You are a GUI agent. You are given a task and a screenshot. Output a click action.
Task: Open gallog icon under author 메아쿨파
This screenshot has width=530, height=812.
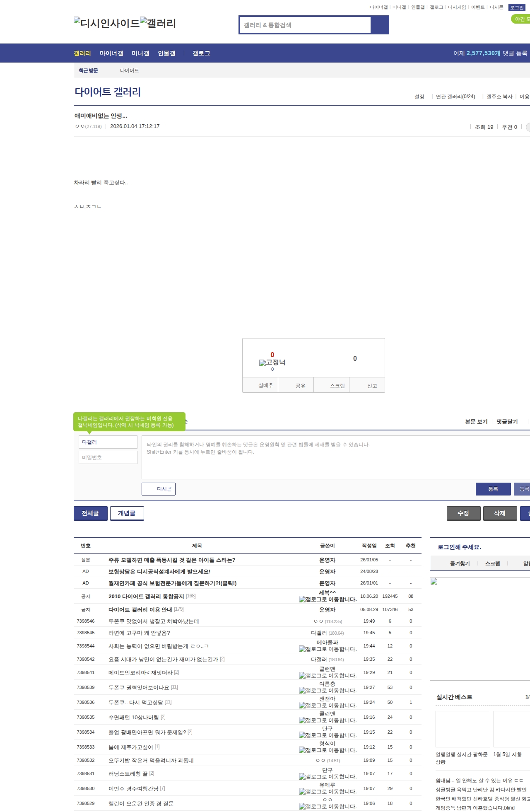click(328, 649)
